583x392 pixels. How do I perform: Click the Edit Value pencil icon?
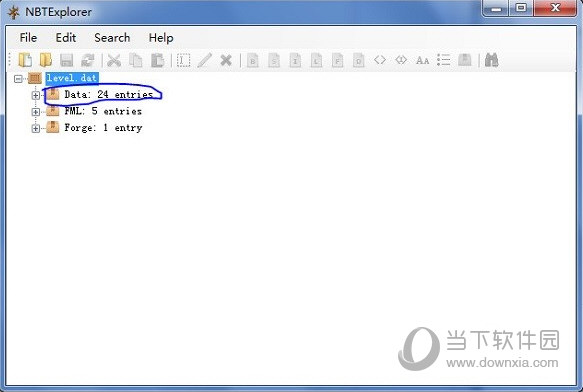[204, 60]
